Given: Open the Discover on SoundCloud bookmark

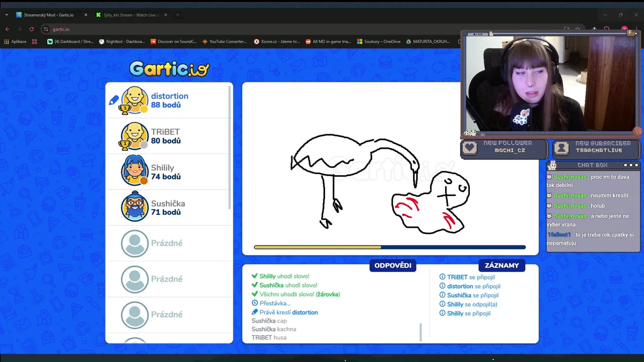Looking at the screenshot, I should [174, 42].
